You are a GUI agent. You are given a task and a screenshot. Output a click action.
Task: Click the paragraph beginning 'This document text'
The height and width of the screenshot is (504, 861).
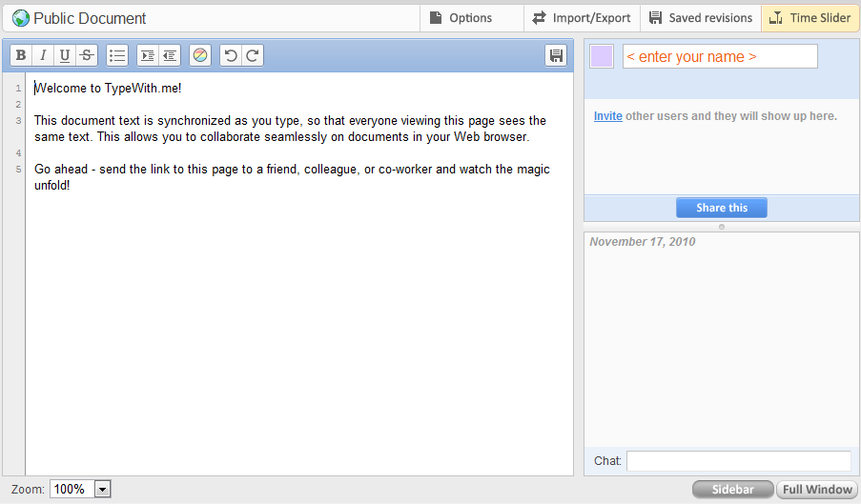(290, 129)
